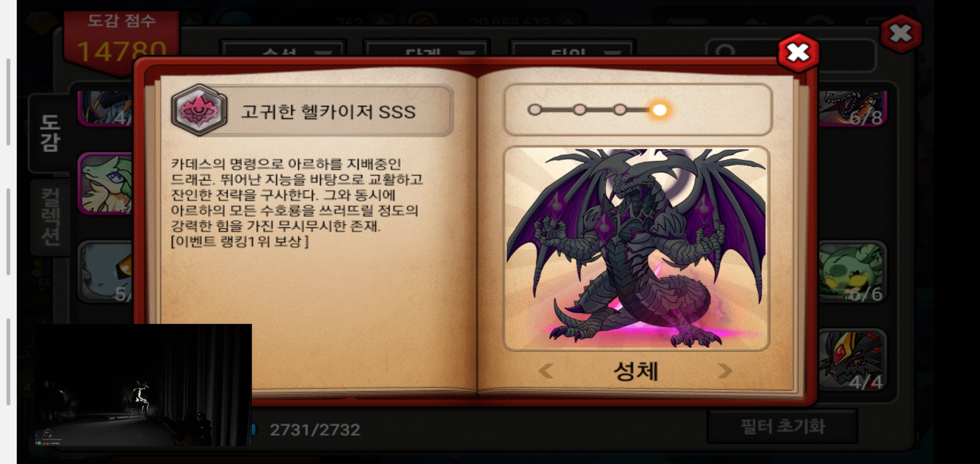This screenshot has height=464, width=980.
Task: Open the green dragon thumbnail showing 6/6
Action: (x=852, y=272)
